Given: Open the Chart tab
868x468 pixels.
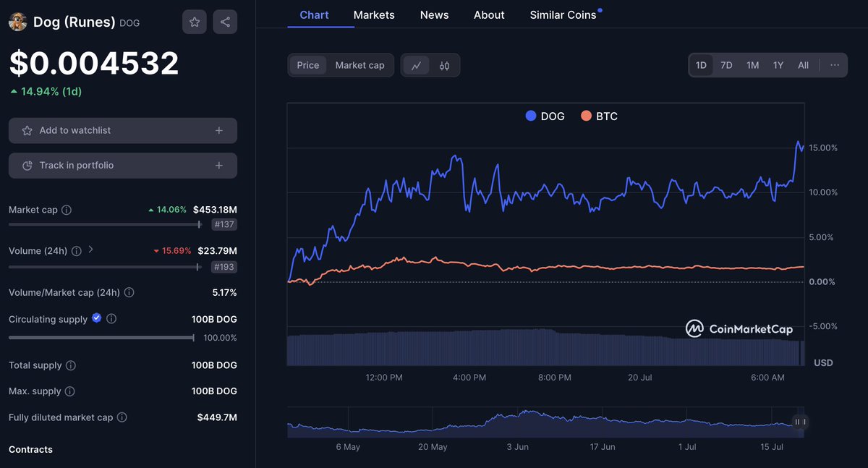Looking at the screenshot, I should [x=314, y=14].
